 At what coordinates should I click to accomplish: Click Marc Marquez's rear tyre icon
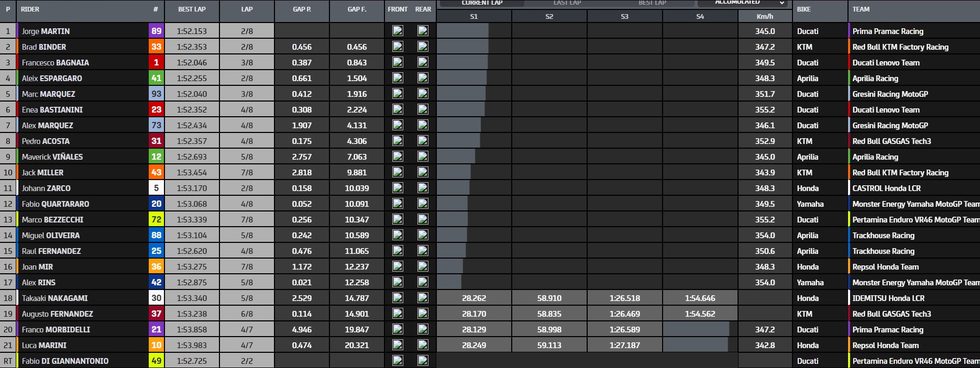coord(423,94)
